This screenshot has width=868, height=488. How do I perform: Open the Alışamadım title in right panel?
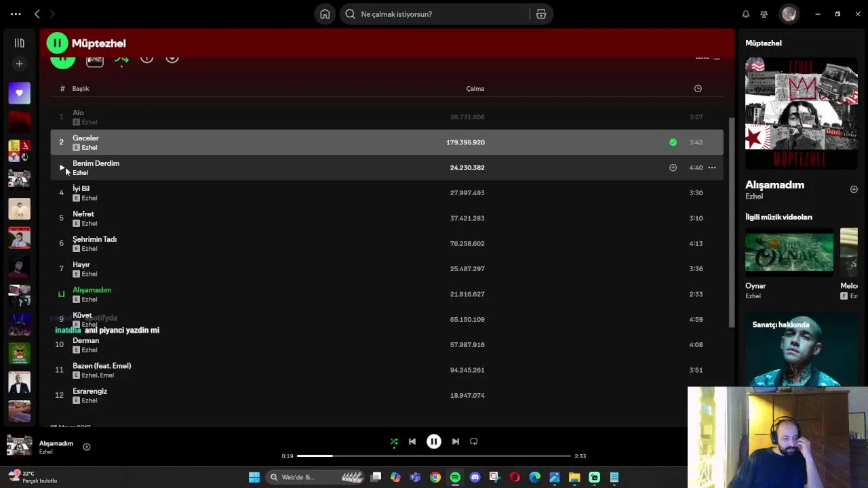(774, 184)
